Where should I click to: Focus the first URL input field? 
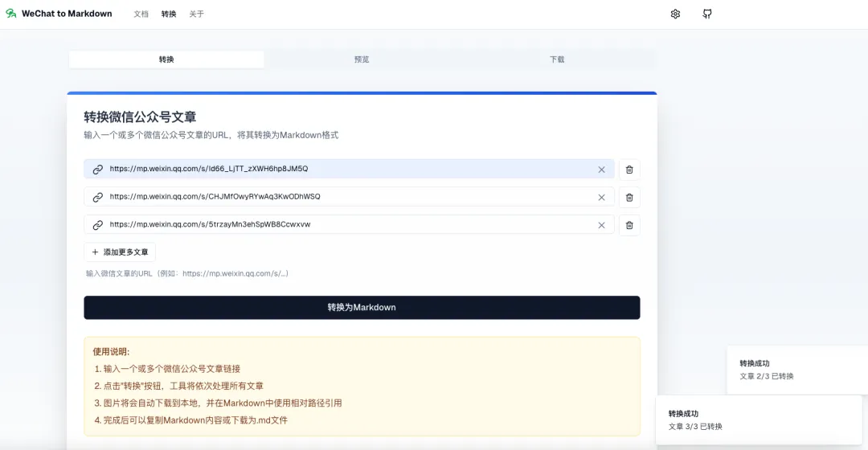(x=346, y=170)
